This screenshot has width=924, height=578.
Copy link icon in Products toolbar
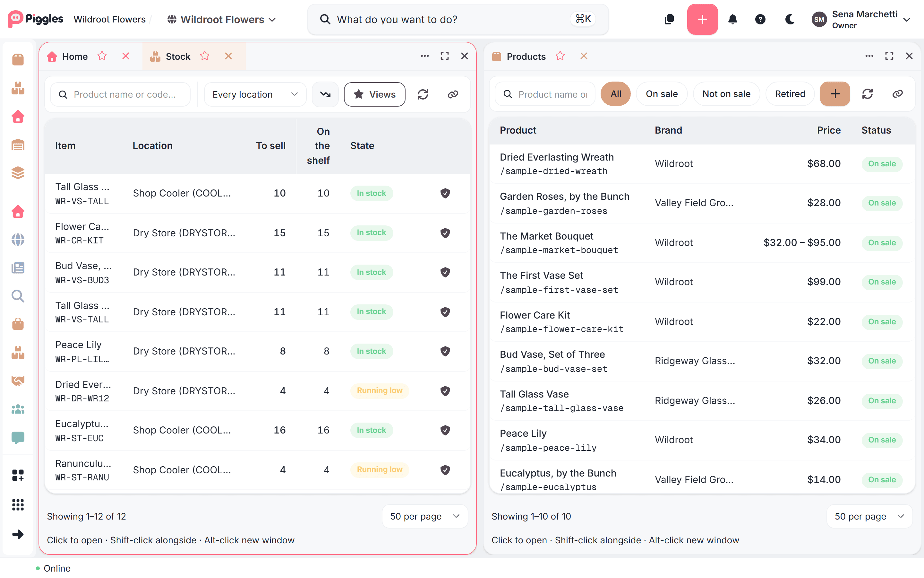click(897, 94)
